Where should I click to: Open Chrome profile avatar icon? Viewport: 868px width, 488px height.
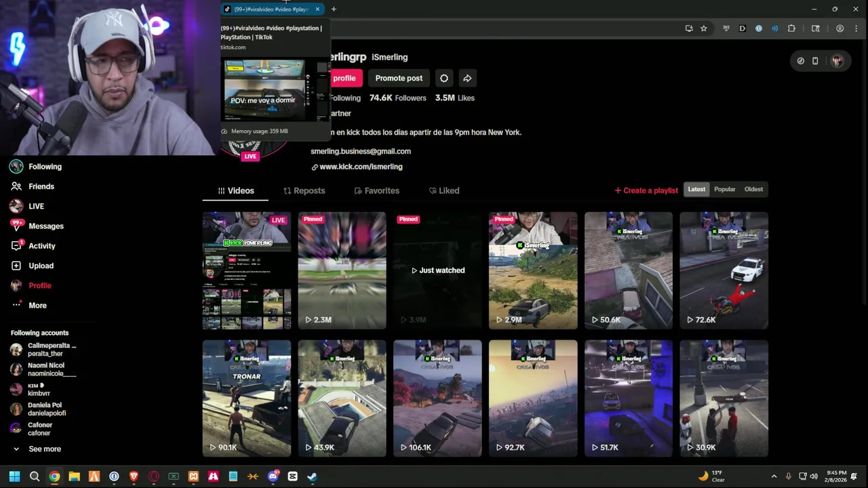[x=840, y=28]
